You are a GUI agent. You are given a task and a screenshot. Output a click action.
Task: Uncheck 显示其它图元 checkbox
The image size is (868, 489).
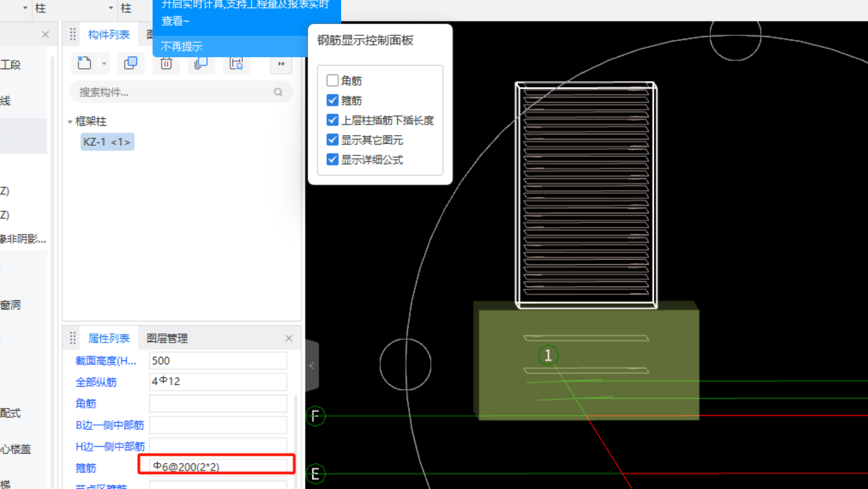[x=333, y=140]
